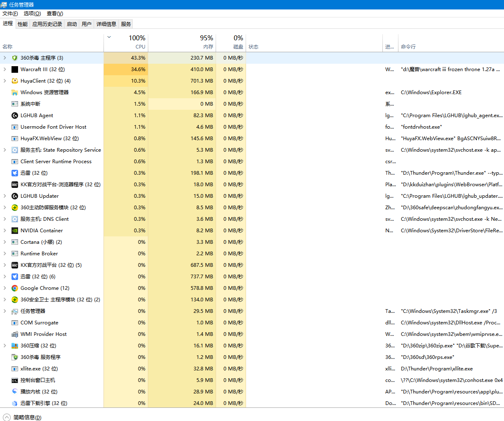
Task: Select the WMI Provider Host row
Action: click(252, 334)
